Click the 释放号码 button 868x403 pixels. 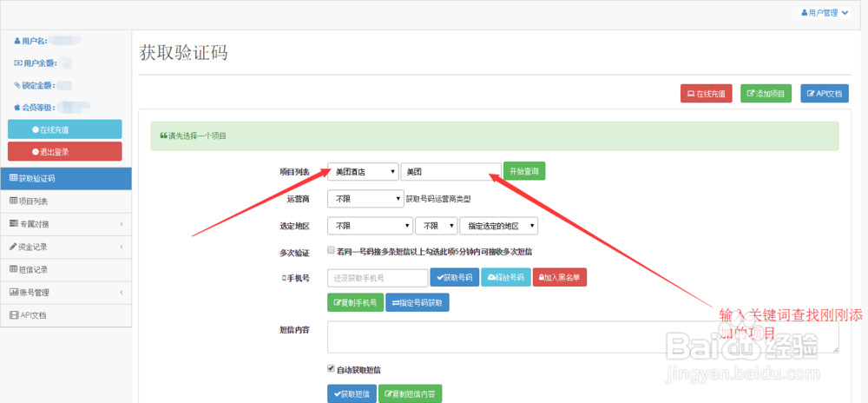[506, 278]
